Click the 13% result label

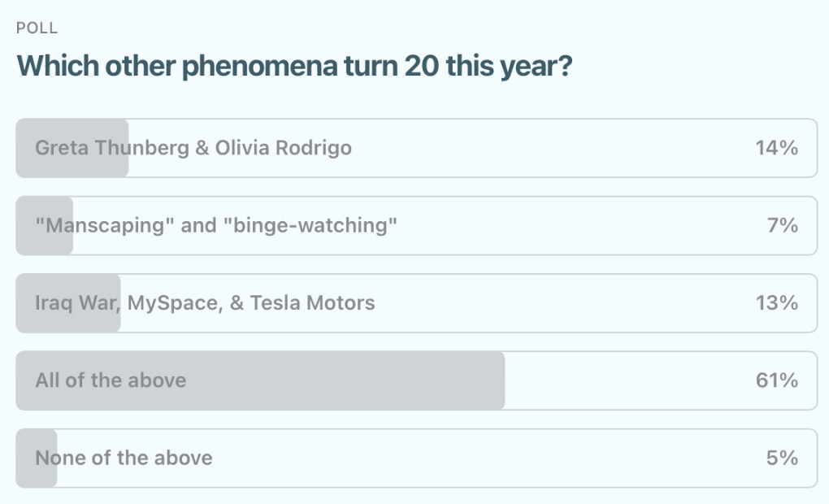click(776, 303)
